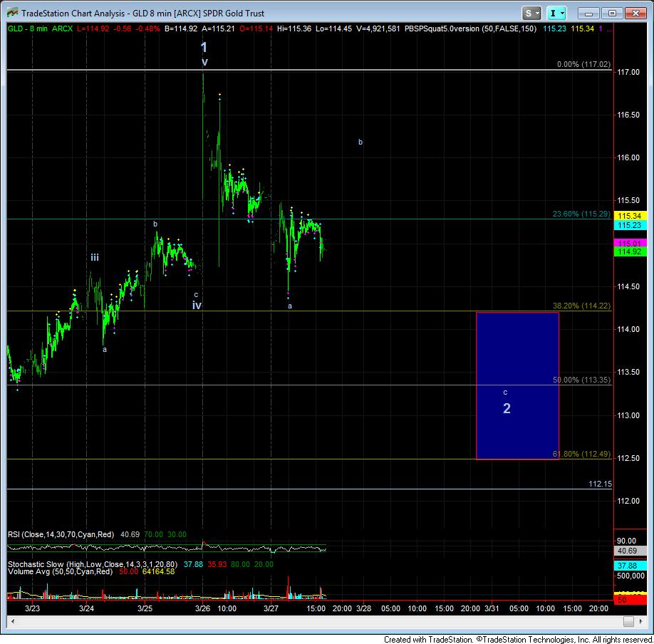Screen dimensions: 654x644
Task: Select the wave 'v' label under wave 1
Action: pyautogui.click(x=204, y=62)
